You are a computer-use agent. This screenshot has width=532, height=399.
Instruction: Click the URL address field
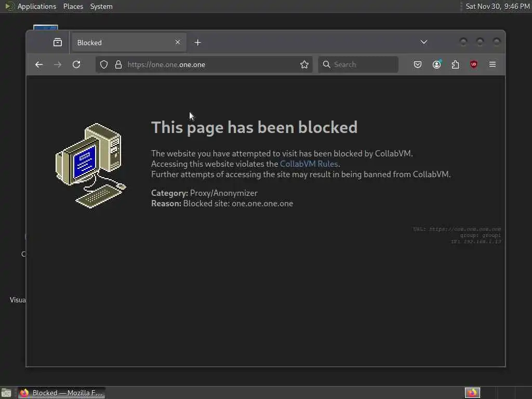point(204,64)
